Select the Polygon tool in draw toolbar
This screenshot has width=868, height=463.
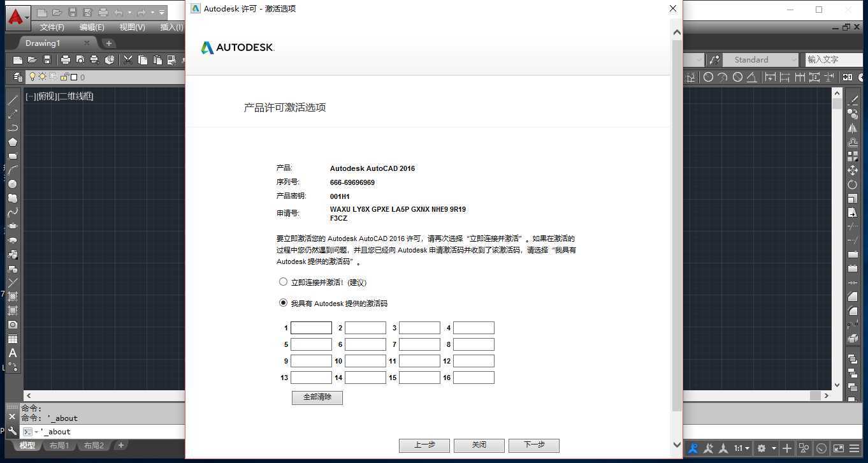12,142
